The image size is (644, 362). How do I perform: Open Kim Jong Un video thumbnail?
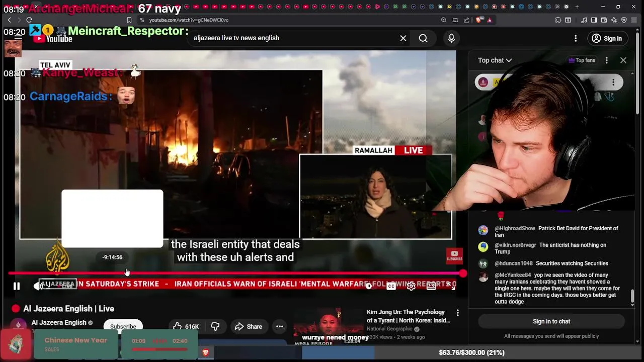click(328, 327)
